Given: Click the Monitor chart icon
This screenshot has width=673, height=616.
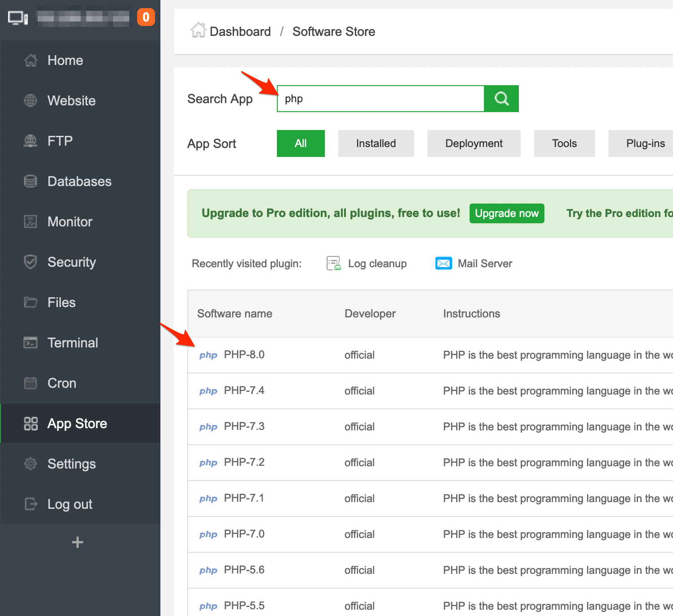Looking at the screenshot, I should point(30,221).
